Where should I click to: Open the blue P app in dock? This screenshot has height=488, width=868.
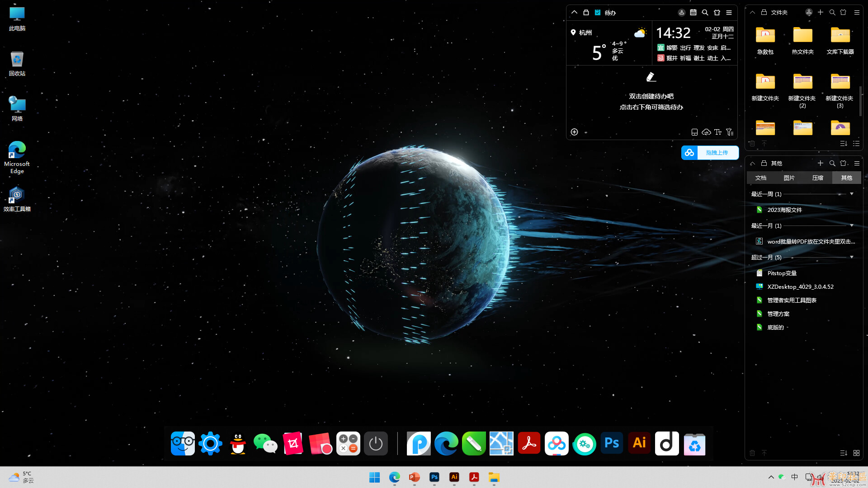coord(419,444)
